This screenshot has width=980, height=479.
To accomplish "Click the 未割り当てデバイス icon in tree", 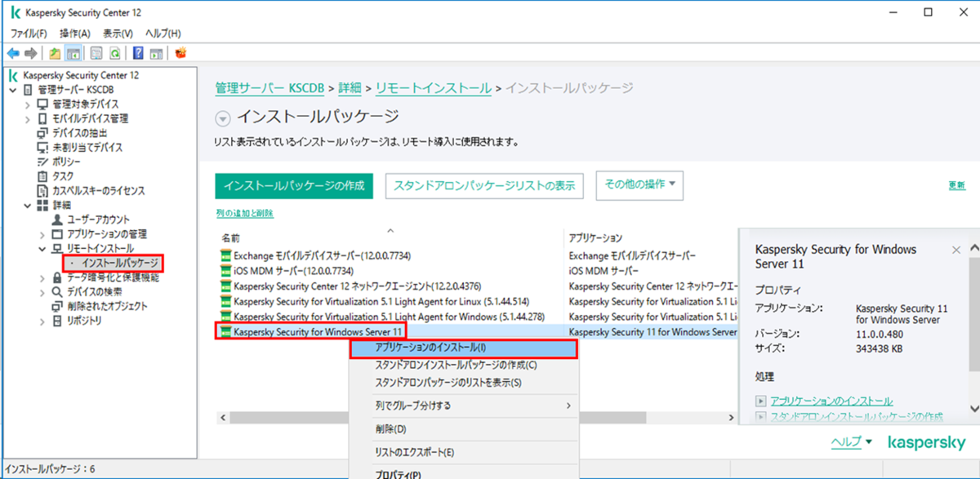I will pos(43,148).
